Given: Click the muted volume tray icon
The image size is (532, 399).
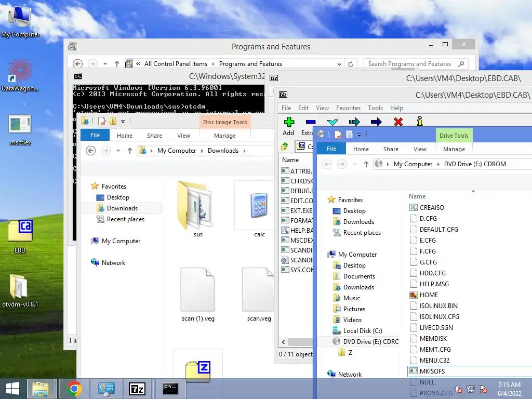Looking at the screenshot, I should coord(458,389).
